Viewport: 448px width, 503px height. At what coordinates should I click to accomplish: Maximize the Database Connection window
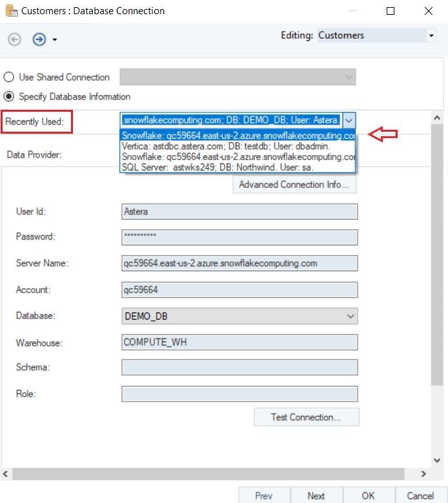click(391, 11)
